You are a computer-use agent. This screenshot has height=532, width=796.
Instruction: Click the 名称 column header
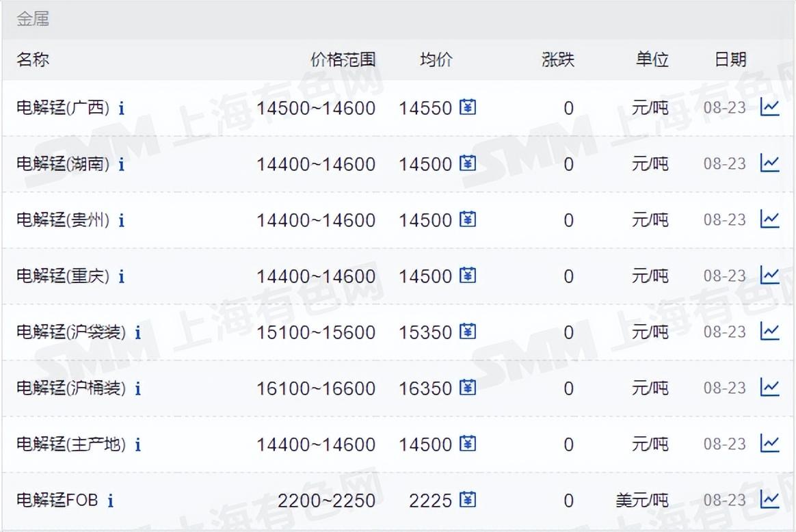click(x=33, y=59)
